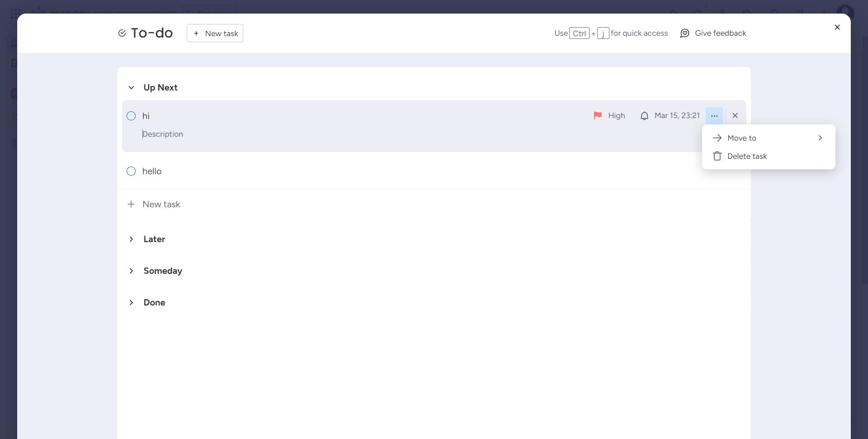The image size is (868, 439).
Task: Mark the task hi as complete
Action: (x=131, y=116)
